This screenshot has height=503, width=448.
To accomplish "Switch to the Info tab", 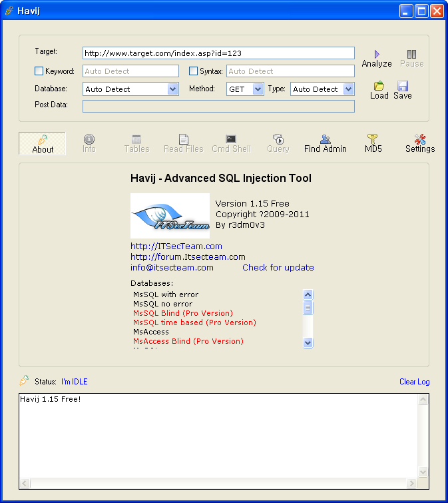I will coord(89,144).
